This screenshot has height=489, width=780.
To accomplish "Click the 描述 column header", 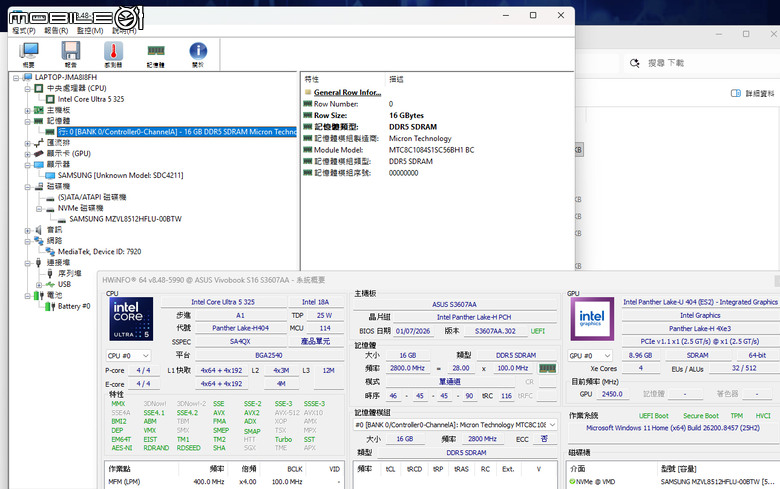I will pos(396,79).
